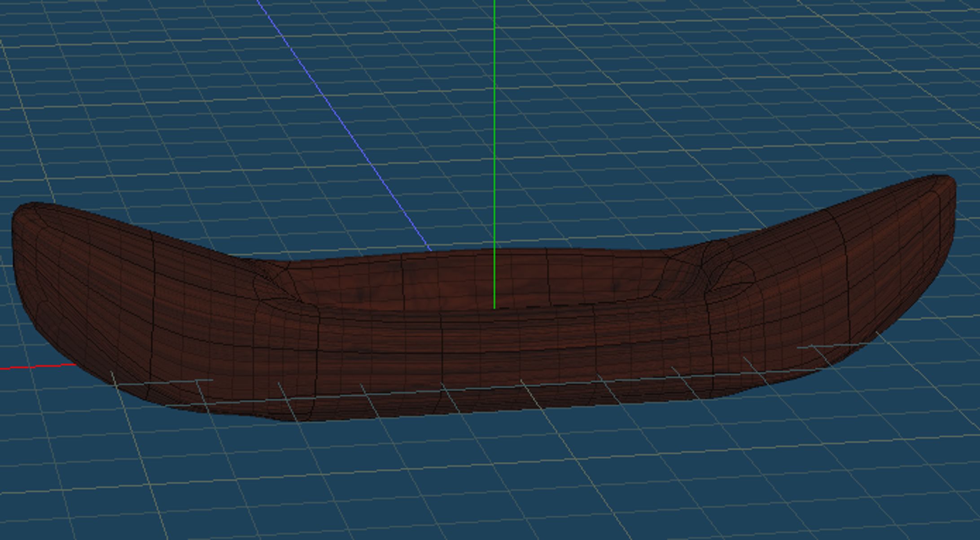The width and height of the screenshot is (980, 540).
Task: Click the green vertical axis line
Action: (x=494, y=135)
